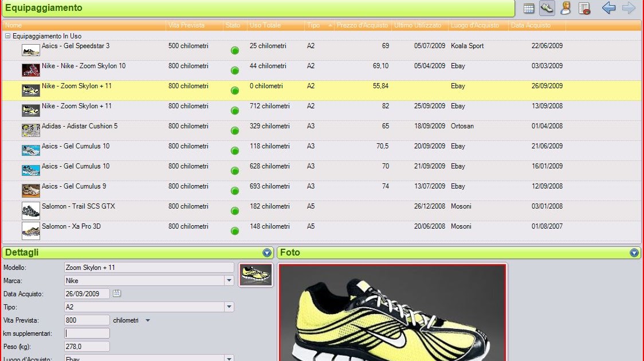The width and height of the screenshot is (644, 361).
Task: Click the km supplementari input field
Action: point(87,333)
